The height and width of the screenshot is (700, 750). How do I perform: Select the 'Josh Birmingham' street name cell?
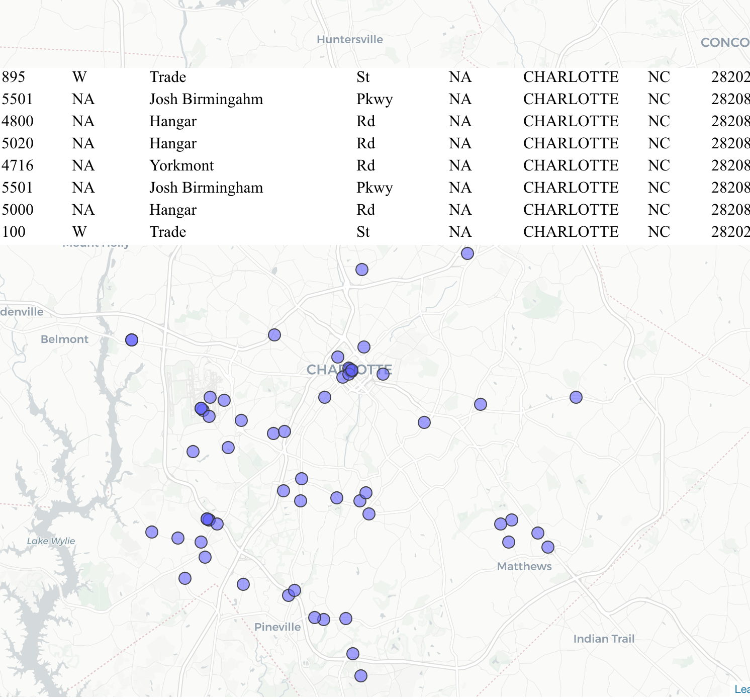click(x=206, y=188)
